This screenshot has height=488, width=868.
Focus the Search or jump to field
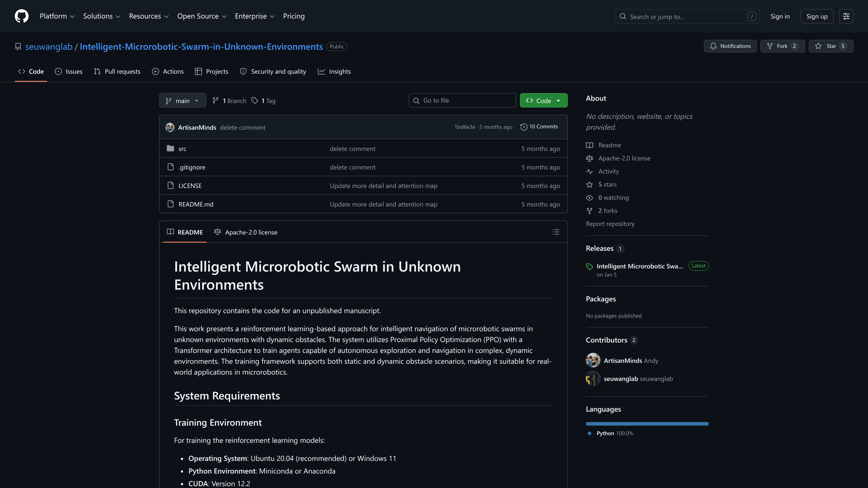[687, 16]
